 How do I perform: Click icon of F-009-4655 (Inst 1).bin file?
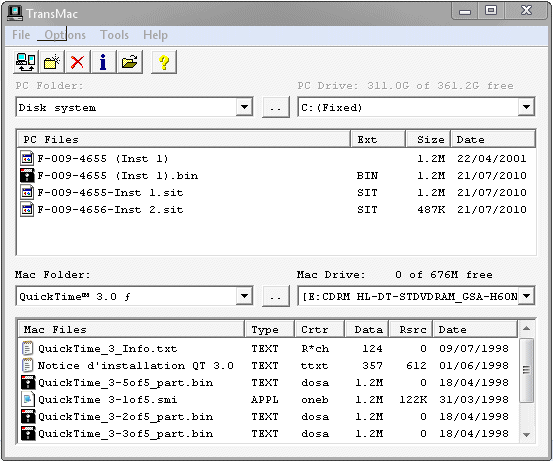coord(27,175)
